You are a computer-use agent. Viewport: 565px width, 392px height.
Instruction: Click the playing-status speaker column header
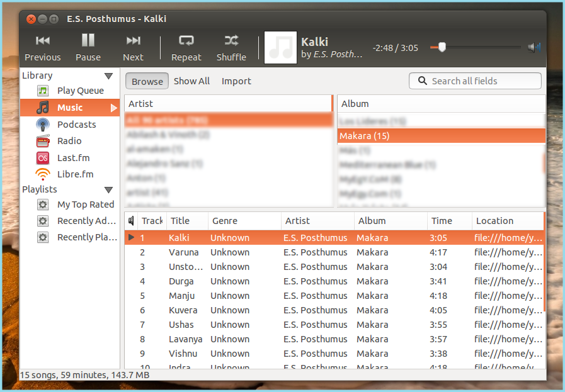tap(131, 221)
